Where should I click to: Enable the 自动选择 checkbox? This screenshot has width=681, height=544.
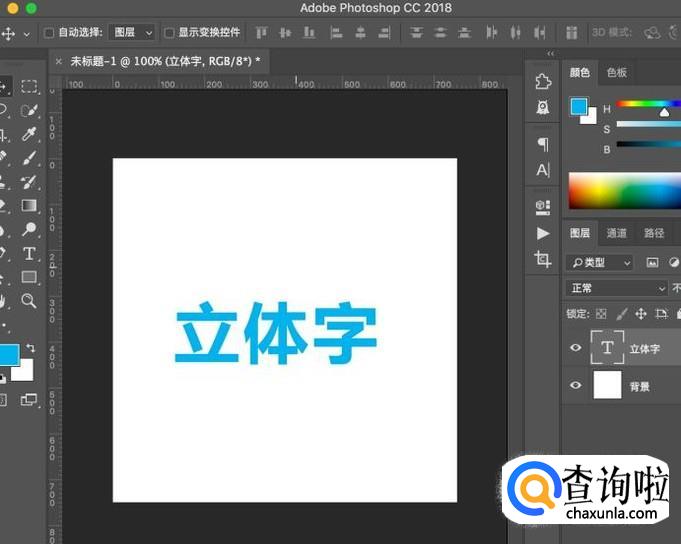[x=49, y=33]
